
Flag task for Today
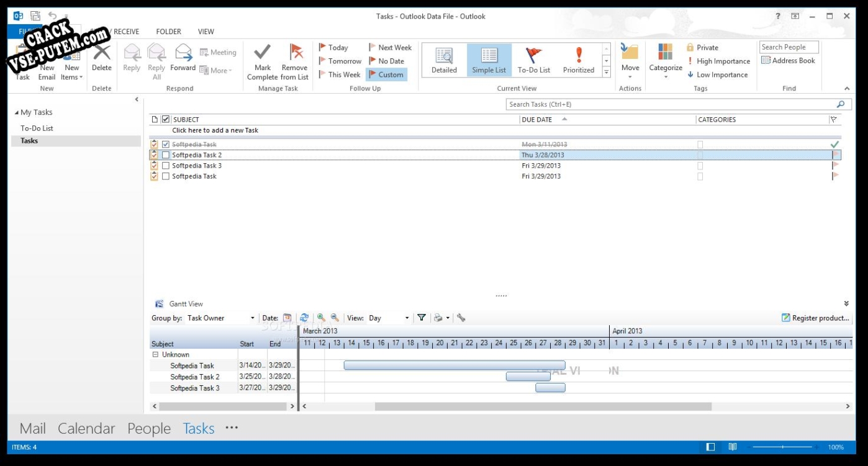(333, 47)
